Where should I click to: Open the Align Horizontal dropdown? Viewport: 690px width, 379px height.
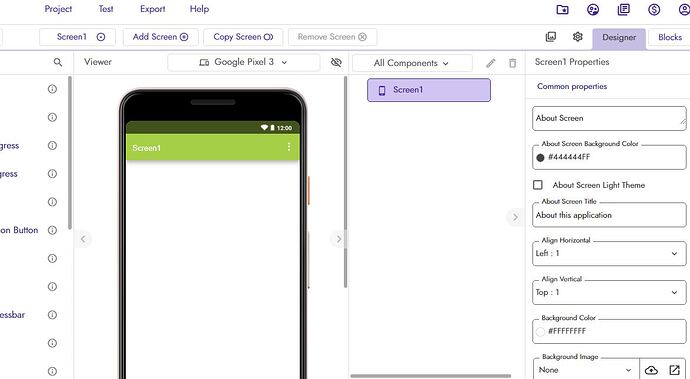tap(609, 254)
